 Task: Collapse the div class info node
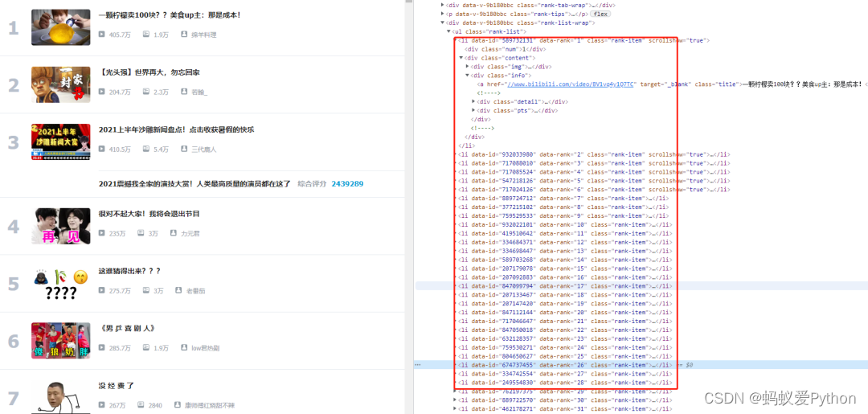tap(467, 76)
